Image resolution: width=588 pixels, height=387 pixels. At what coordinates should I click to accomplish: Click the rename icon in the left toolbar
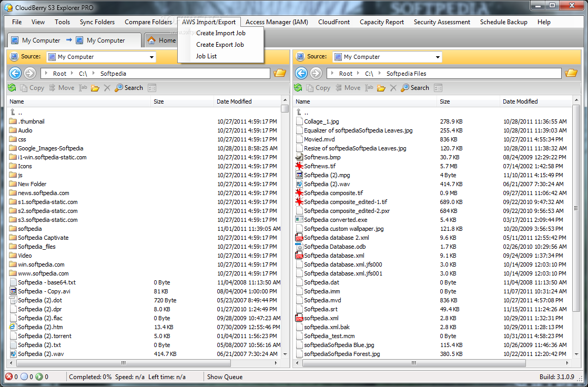click(83, 88)
